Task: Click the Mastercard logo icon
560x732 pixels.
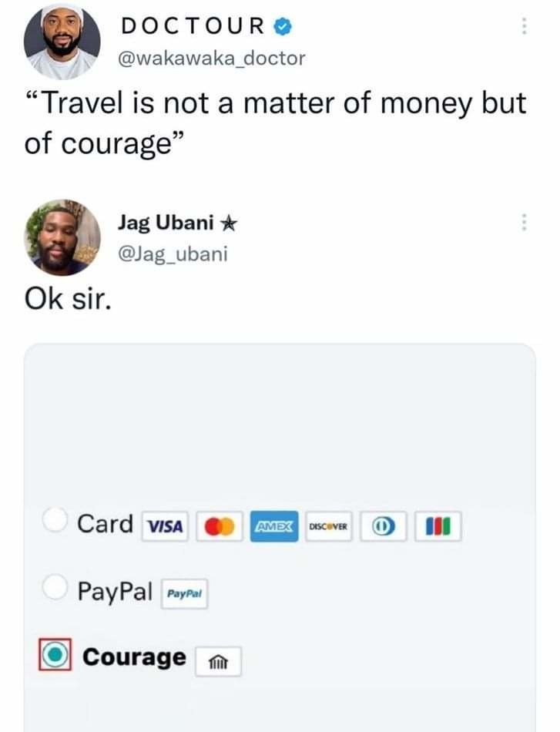Action: point(220,526)
